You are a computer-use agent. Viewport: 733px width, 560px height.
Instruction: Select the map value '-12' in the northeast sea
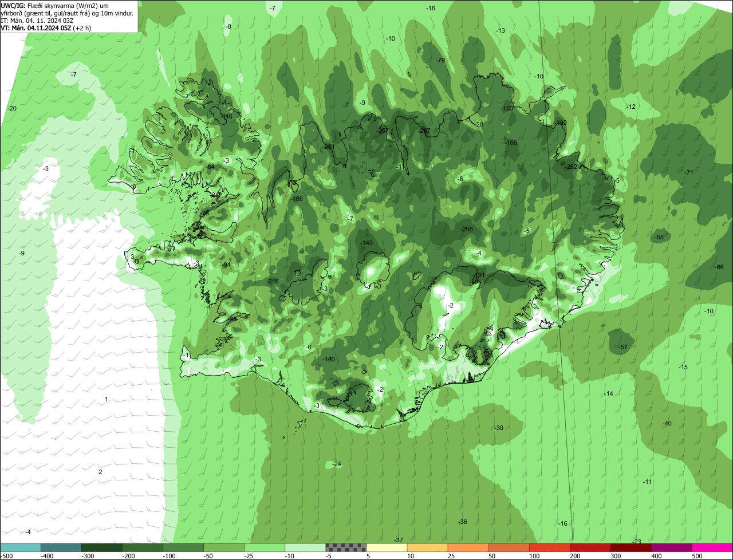[x=631, y=107]
